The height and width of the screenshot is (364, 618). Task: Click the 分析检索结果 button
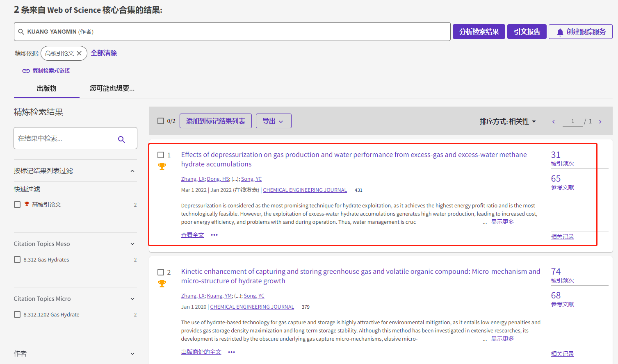click(x=479, y=32)
